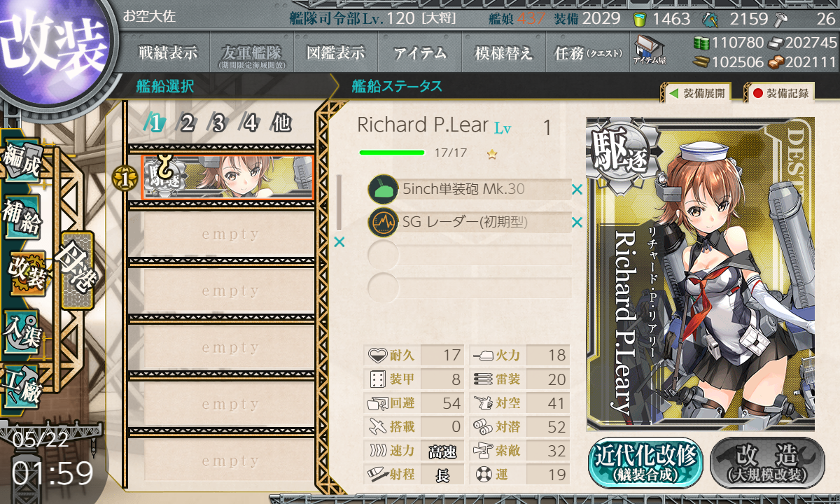The height and width of the screenshot is (504, 840).
Task: Click the SG レーダー radar equipment icon
Action: click(383, 223)
